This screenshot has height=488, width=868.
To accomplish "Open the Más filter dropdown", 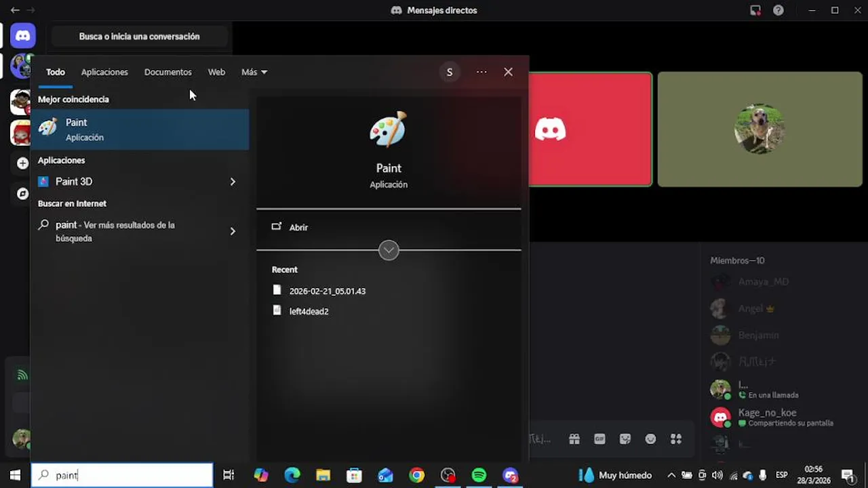I will pos(254,72).
